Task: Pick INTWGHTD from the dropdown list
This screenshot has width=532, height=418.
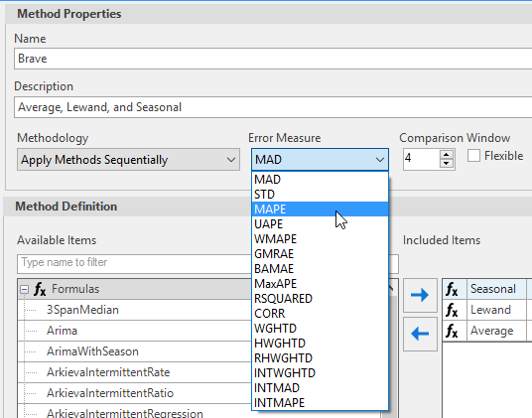Action: [320, 373]
